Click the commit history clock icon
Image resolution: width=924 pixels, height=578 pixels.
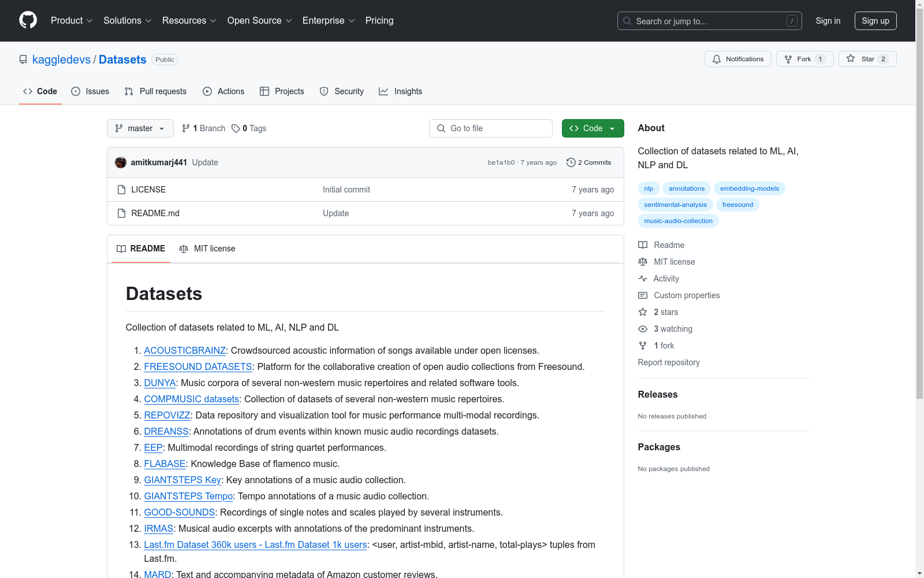(x=571, y=162)
